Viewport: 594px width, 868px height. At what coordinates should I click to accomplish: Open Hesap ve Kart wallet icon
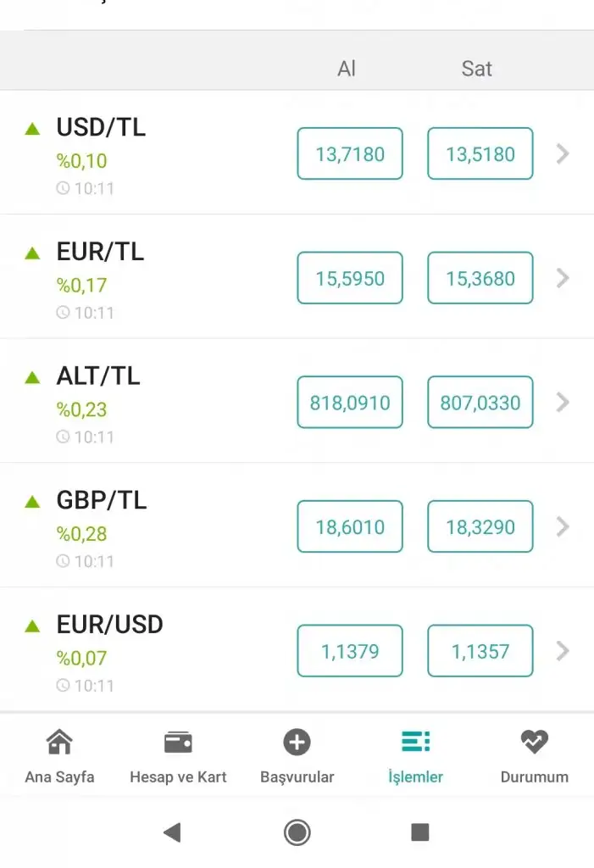[178, 743]
